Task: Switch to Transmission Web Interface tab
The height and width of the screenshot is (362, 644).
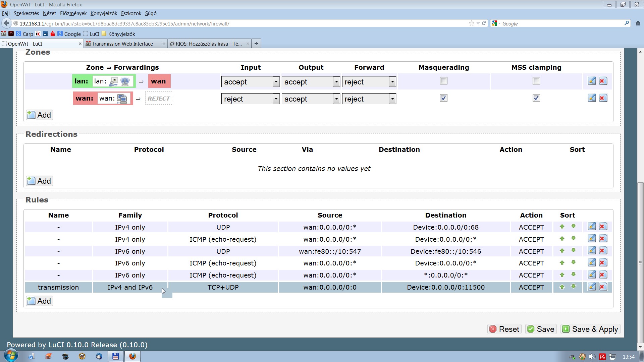Action: pos(122,44)
